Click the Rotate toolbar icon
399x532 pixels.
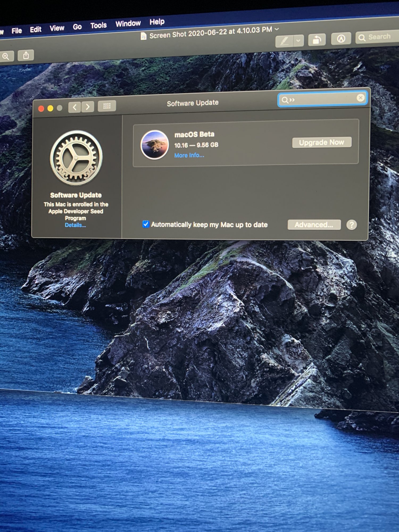[317, 40]
